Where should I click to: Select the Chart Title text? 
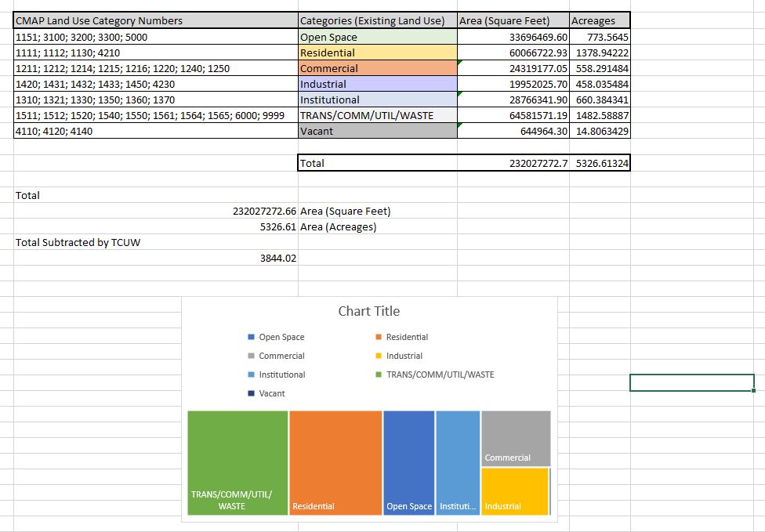pyautogui.click(x=368, y=311)
